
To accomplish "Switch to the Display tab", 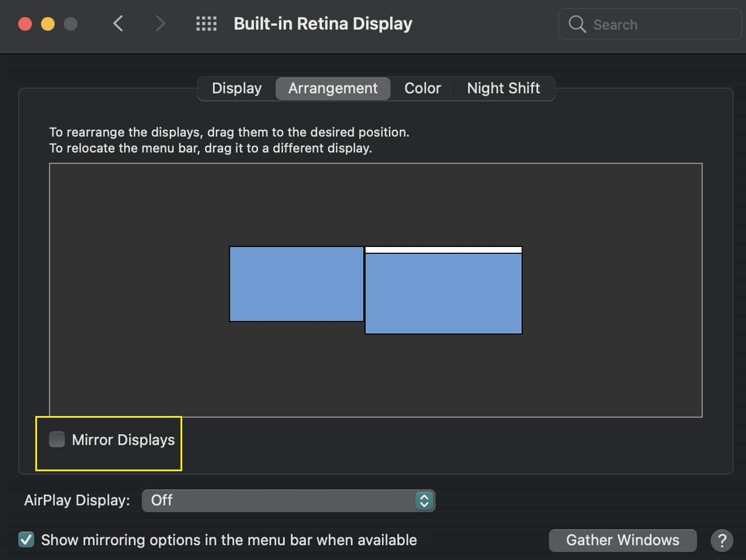I will [236, 88].
